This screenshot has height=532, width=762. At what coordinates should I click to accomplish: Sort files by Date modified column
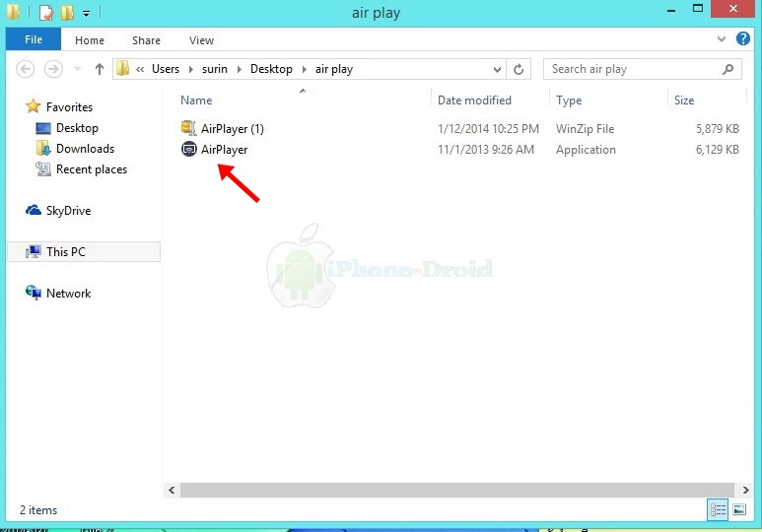point(474,100)
